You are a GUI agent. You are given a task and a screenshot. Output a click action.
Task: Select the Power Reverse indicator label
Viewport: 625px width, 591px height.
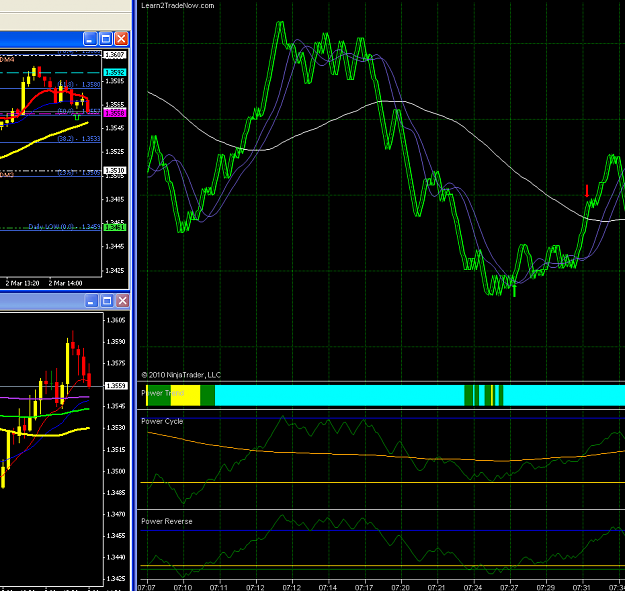(x=167, y=521)
